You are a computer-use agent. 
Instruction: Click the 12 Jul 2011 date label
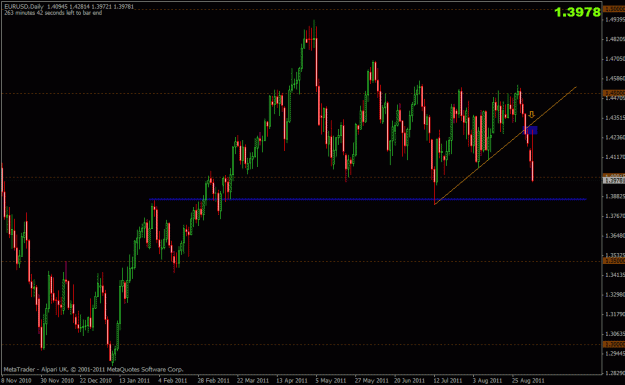pyautogui.click(x=448, y=380)
